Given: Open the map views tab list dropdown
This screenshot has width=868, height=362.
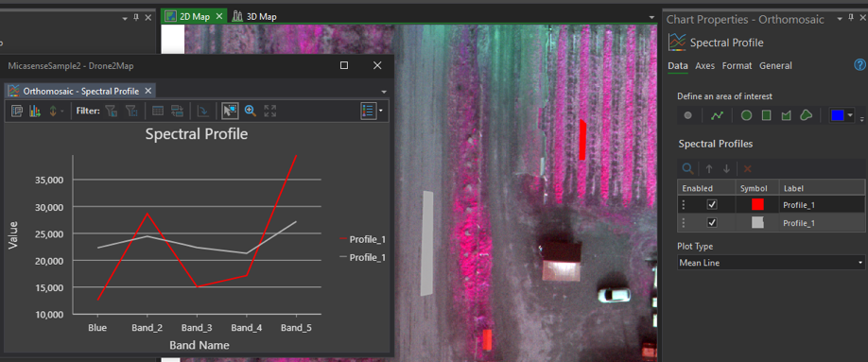Looking at the screenshot, I should coord(653,17).
